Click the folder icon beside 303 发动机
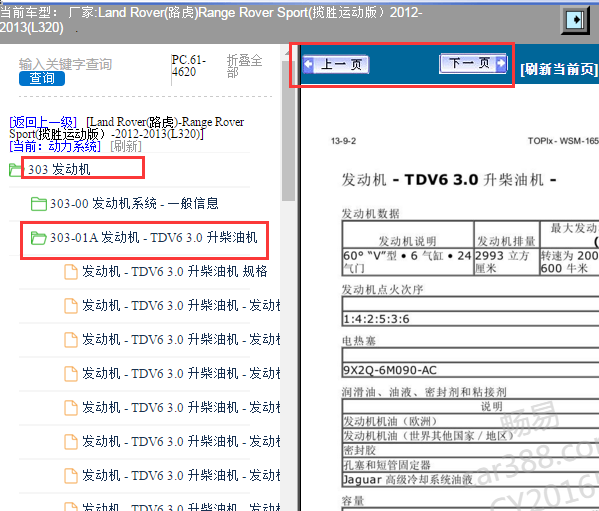Screen dimensions: 599x511 coord(15,170)
